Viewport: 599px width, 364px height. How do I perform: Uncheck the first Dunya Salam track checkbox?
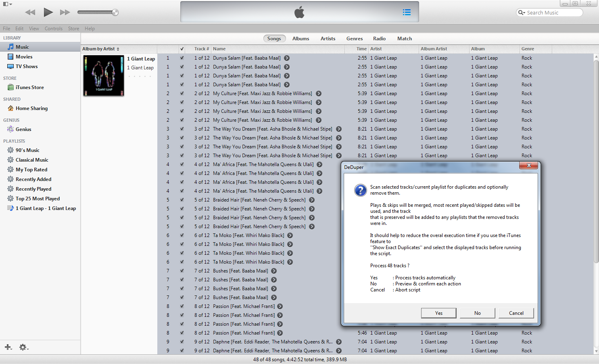click(x=182, y=58)
